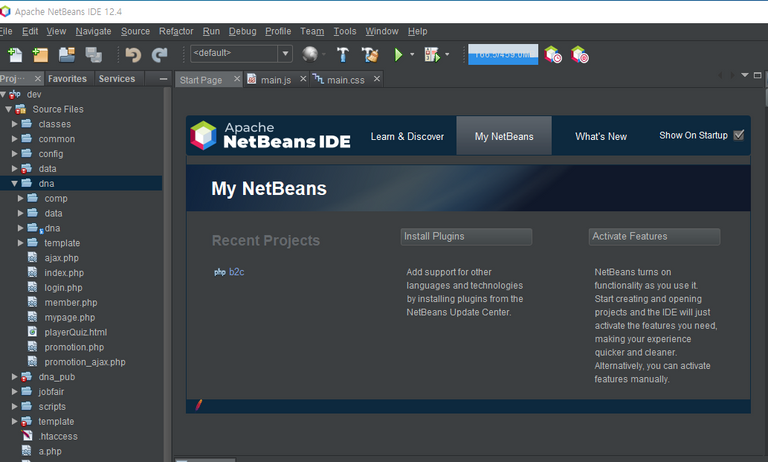Close the Projects panel tab
Image resolution: width=768 pixels, height=462 pixels.
(38, 78)
